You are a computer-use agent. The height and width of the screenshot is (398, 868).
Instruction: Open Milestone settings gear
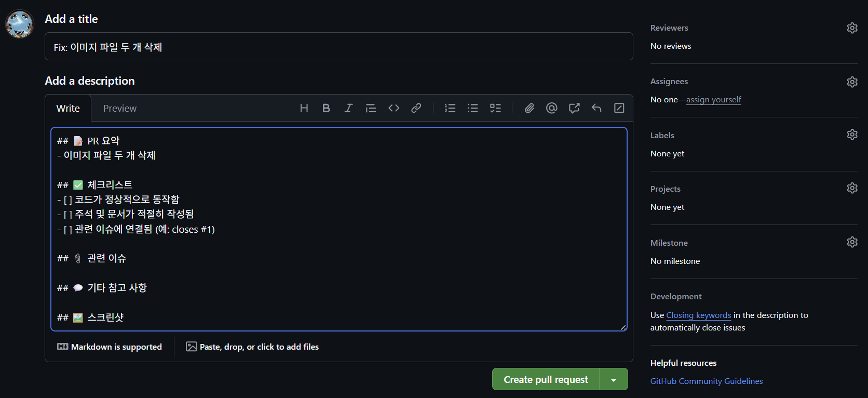852,242
